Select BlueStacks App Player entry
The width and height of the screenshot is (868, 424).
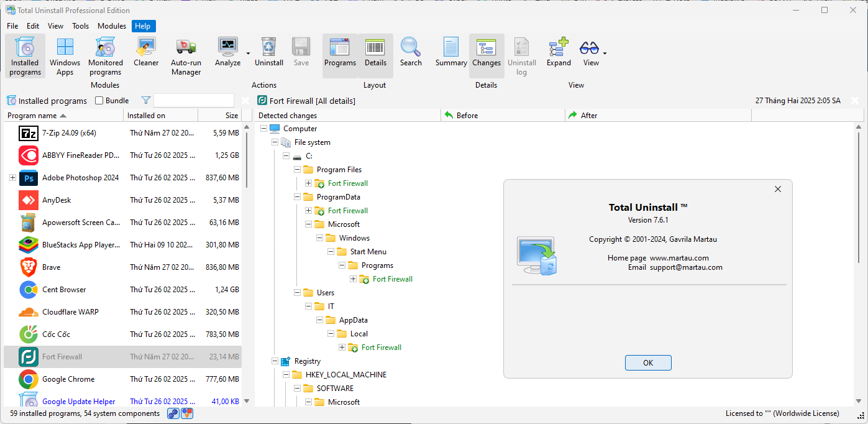[122, 245]
